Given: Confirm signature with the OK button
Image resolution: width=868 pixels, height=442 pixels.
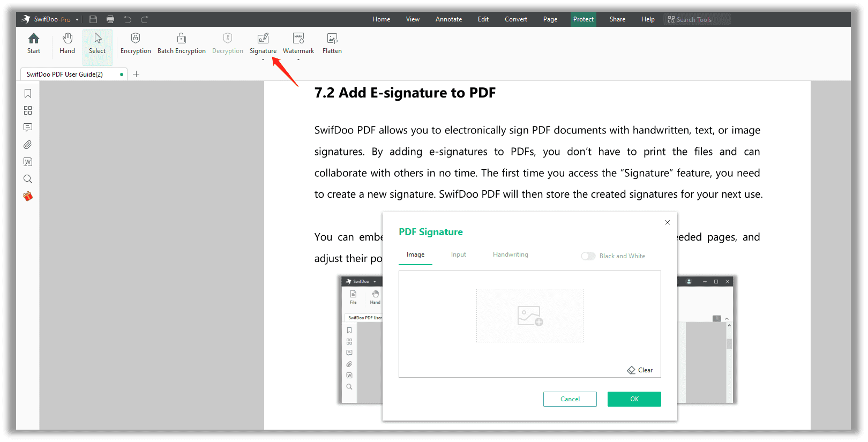Looking at the screenshot, I should pyautogui.click(x=634, y=399).
